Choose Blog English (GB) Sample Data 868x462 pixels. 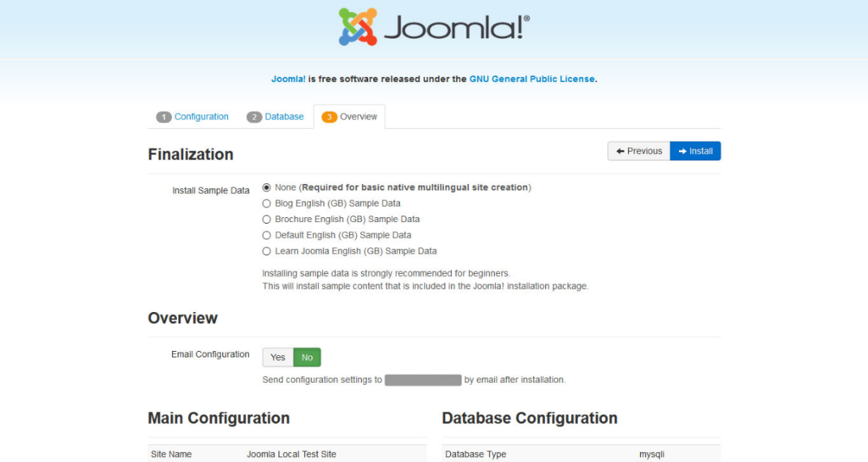click(267, 203)
